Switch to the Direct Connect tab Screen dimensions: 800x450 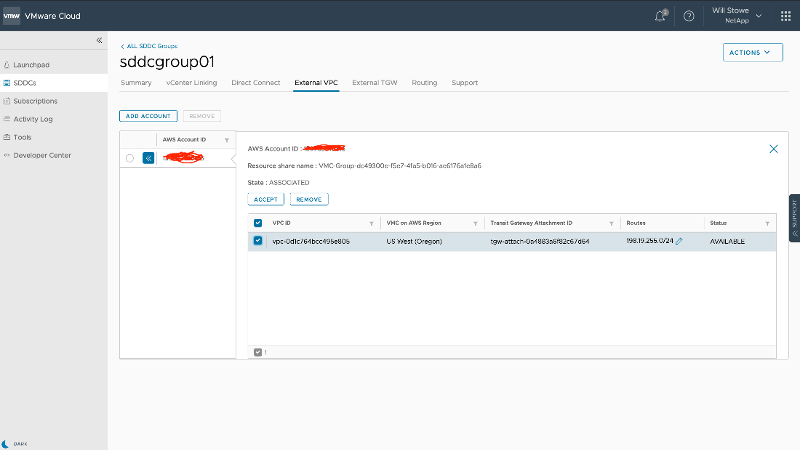click(x=256, y=83)
